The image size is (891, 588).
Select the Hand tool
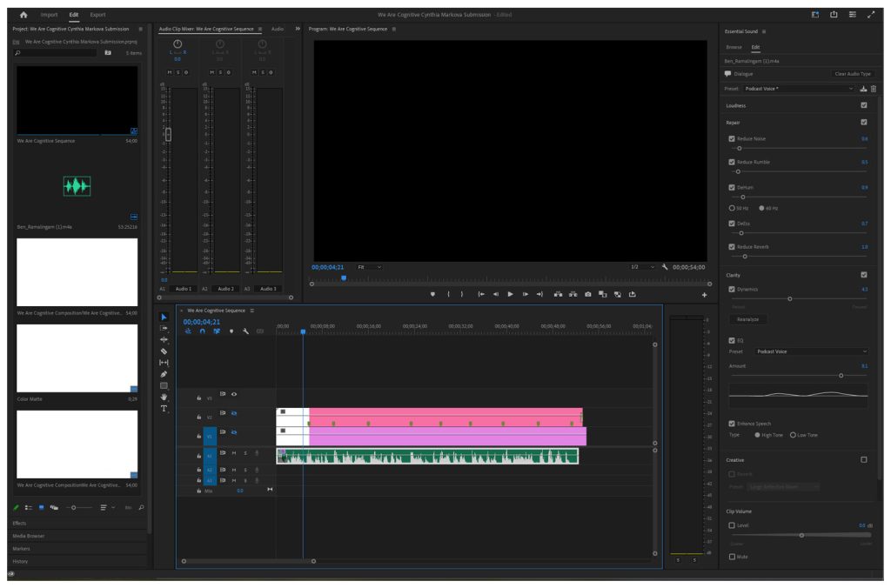[x=164, y=397]
